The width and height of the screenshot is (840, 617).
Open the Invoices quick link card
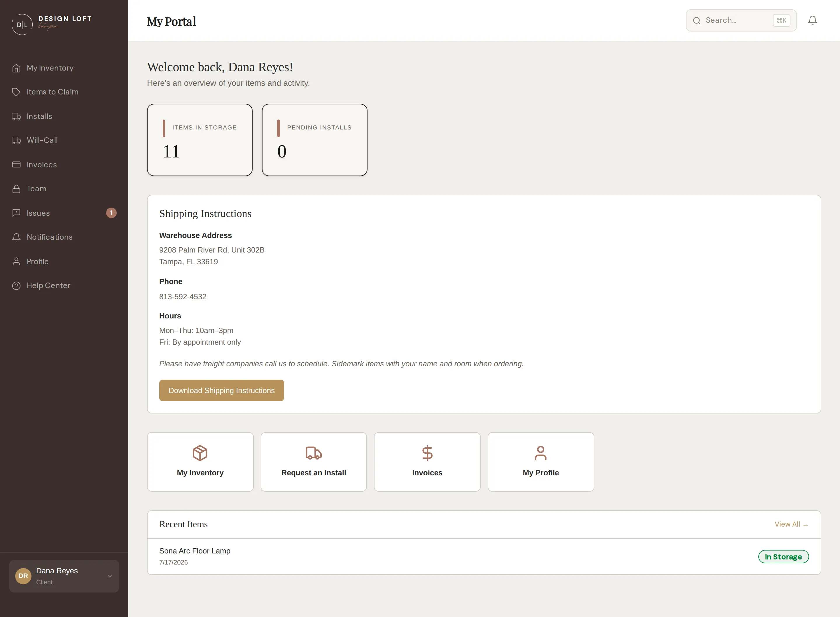427,462
